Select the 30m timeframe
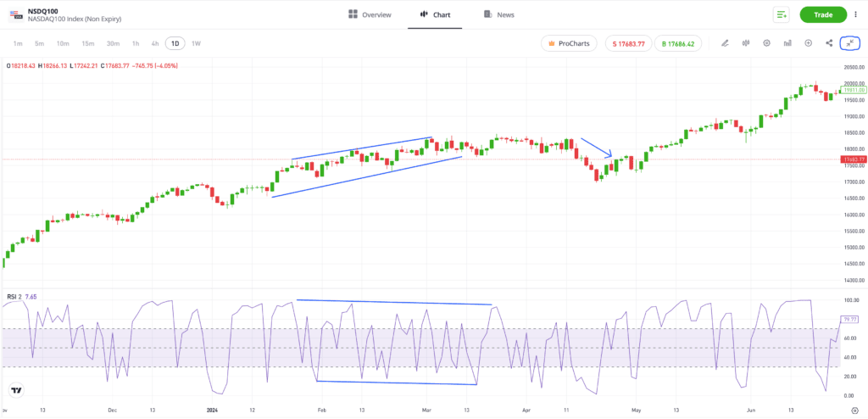Screen dimensions: 868x419 click(x=114, y=43)
